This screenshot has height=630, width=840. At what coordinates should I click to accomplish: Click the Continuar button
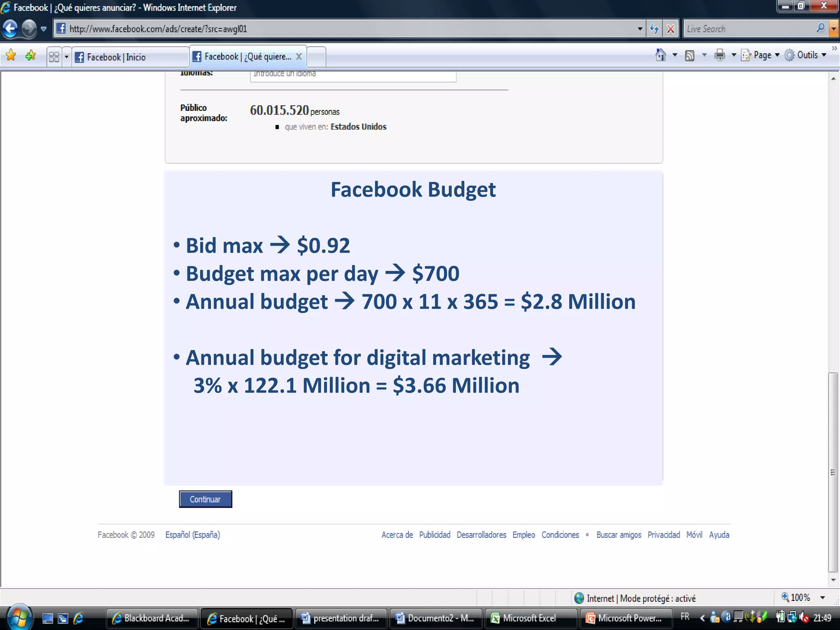pos(205,499)
